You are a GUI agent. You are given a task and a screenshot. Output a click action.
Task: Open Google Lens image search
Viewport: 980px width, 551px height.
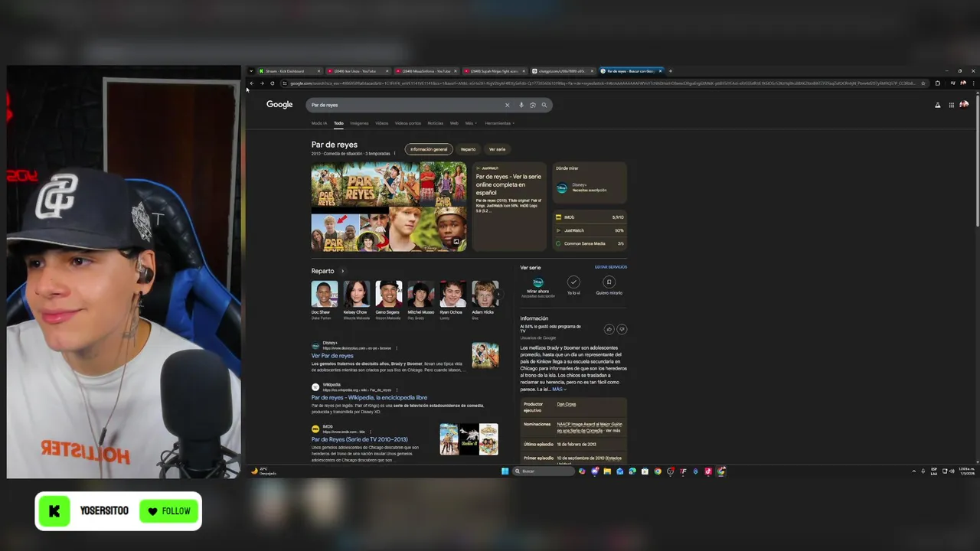click(x=533, y=105)
